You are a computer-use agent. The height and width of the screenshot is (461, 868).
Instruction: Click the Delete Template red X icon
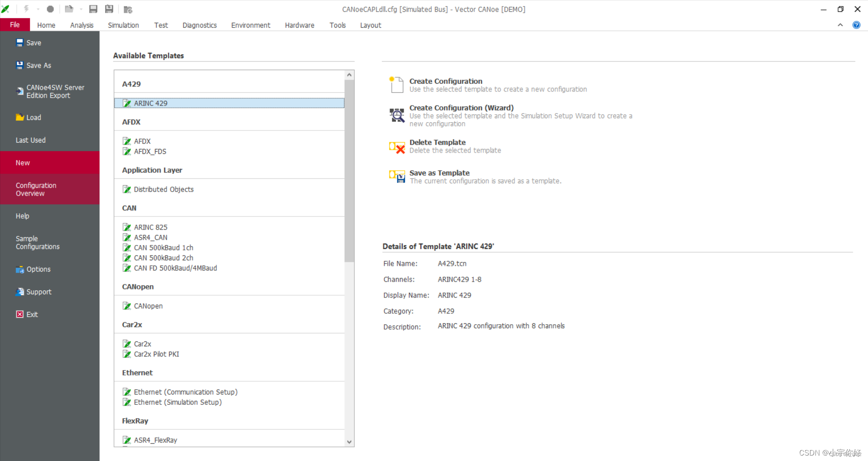coord(397,147)
